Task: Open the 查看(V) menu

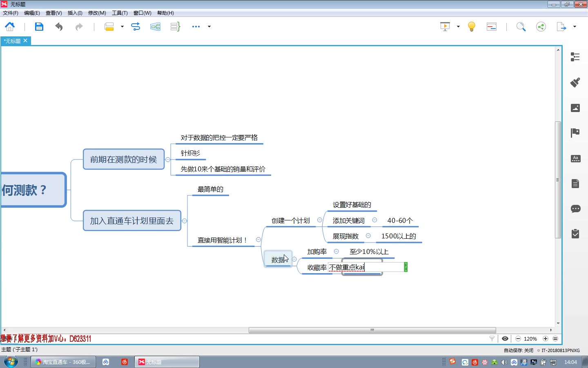Action: tap(53, 13)
